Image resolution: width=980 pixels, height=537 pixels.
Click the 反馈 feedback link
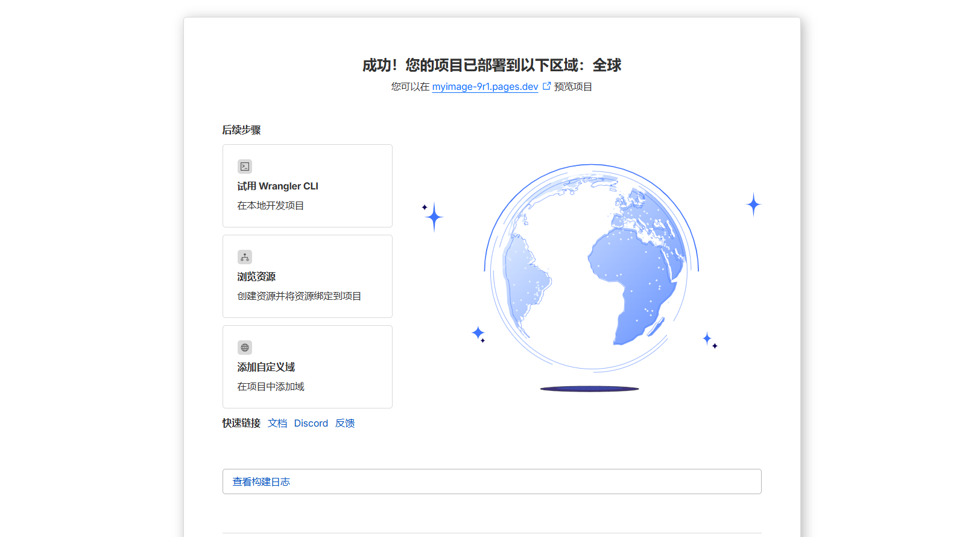pos(345,424)
